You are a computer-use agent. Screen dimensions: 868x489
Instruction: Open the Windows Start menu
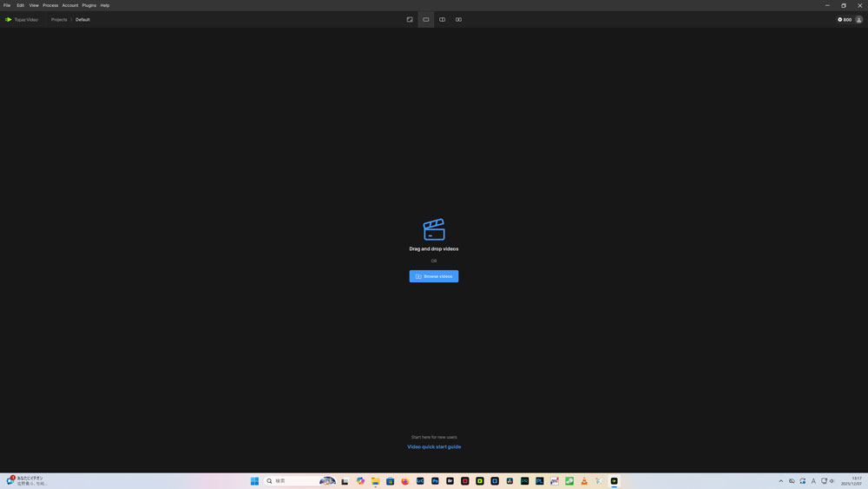(x=254, y=481)
